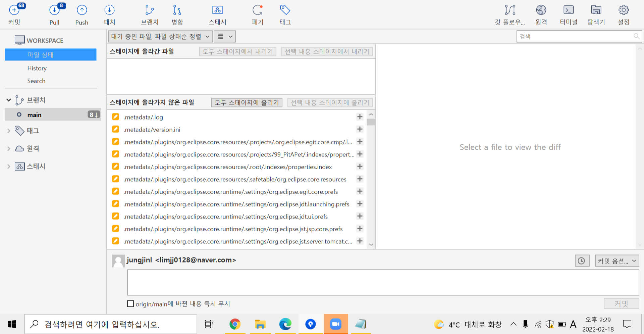Click into the commit message text box

383,283
